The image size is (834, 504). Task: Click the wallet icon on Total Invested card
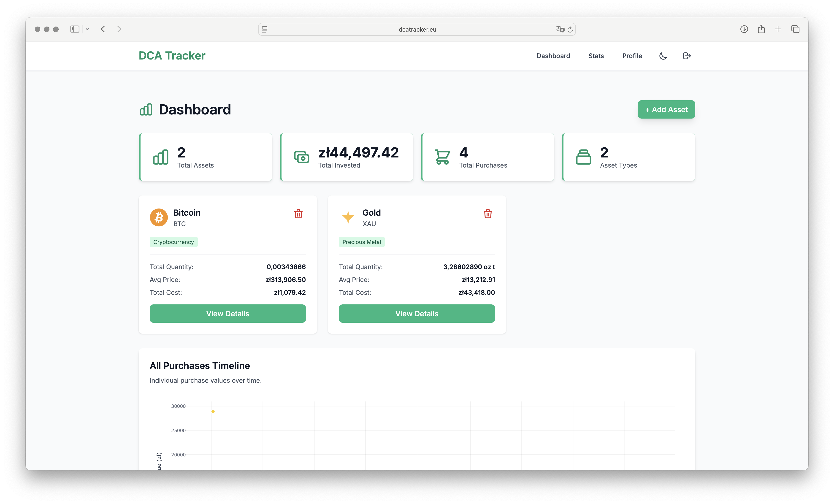(x=302, y=157)
